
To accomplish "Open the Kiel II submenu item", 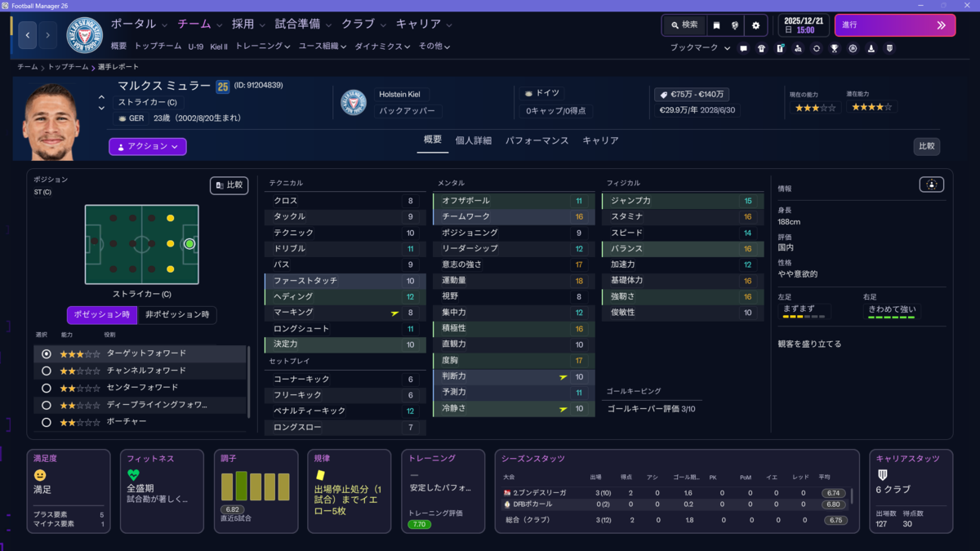I will 219,47.
